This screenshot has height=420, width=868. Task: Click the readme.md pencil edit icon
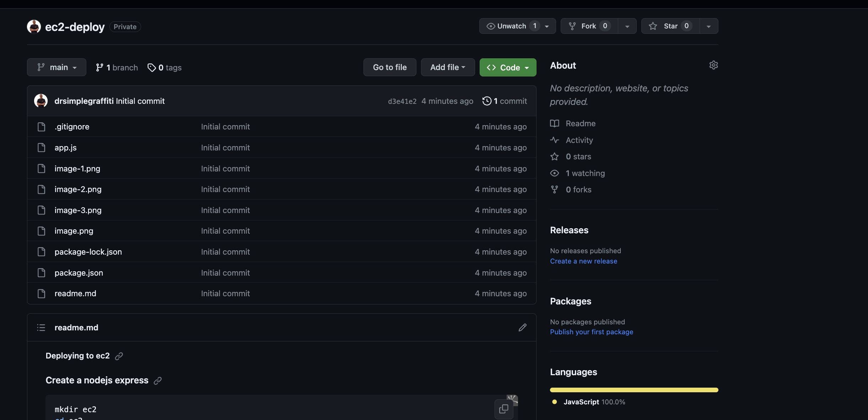tap(522, 328)
